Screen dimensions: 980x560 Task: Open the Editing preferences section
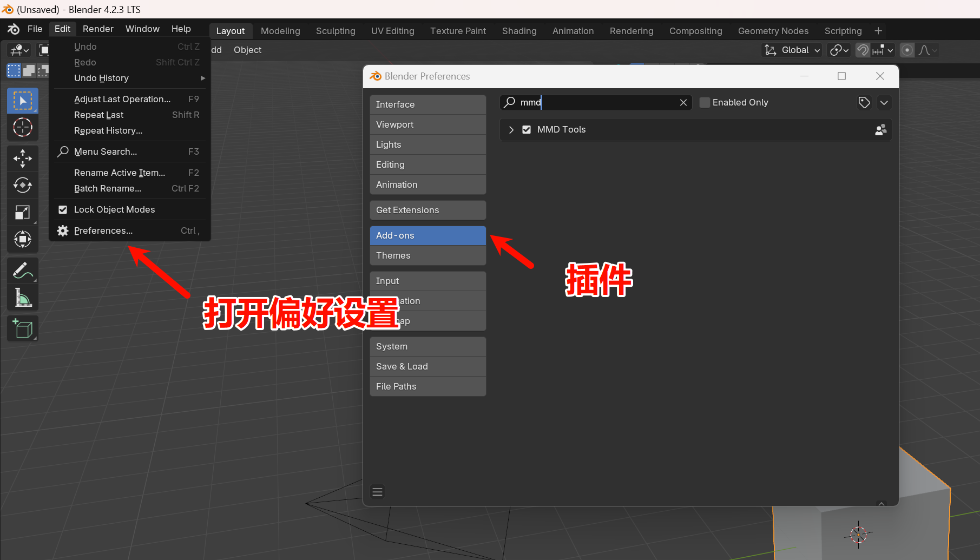427,165
